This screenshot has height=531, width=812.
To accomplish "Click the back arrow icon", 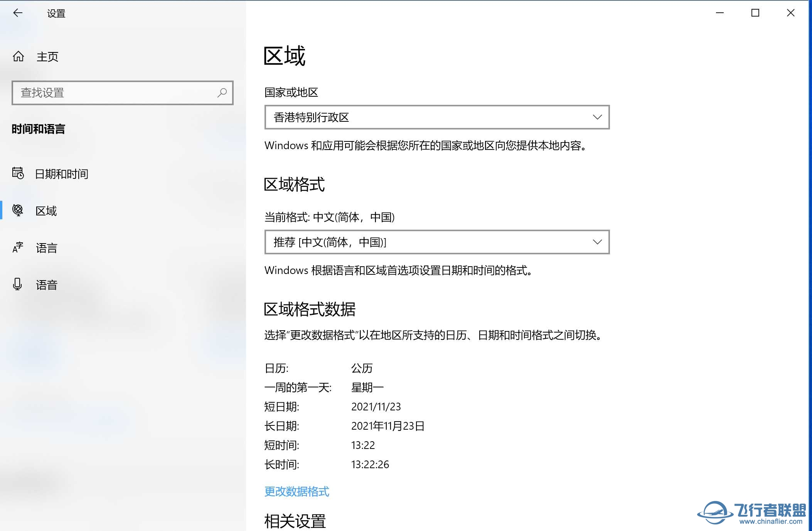I will tap(18, 13).
